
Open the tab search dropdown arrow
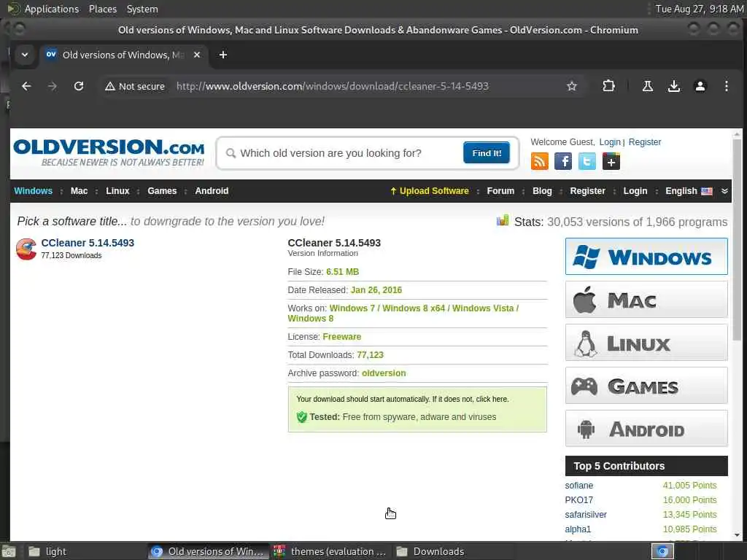[x=25, y=55]
